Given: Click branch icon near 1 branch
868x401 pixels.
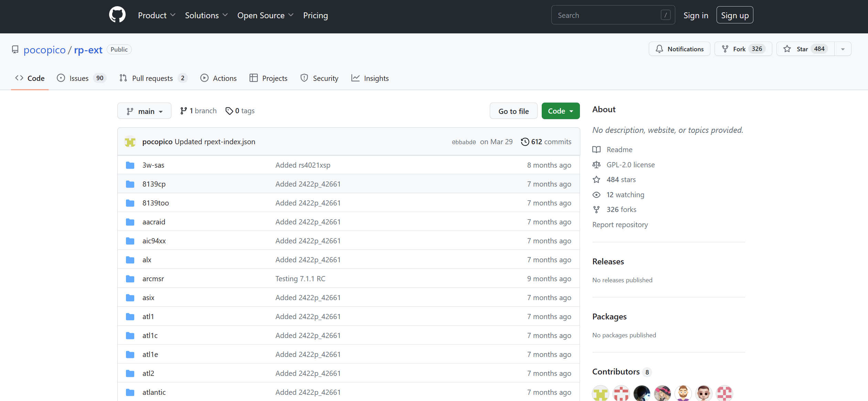Looking at the screenshot, I should 183,111.
